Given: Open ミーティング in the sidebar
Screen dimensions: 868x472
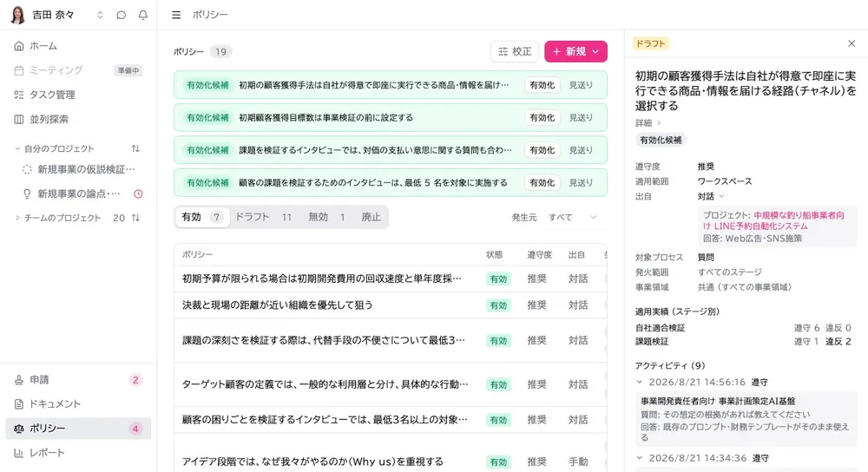Looking at the screenshot, I should [78, 70].
